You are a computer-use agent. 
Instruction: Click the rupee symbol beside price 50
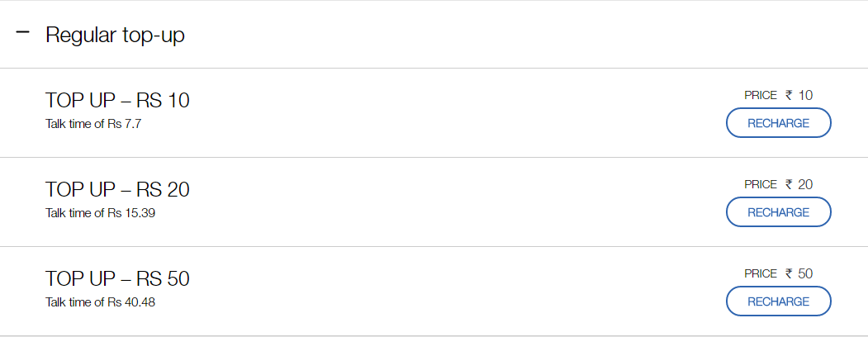click(789, 274)
